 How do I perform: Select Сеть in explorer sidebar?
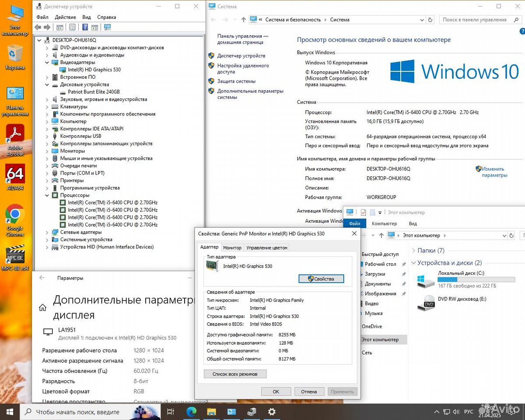[367, 353]
